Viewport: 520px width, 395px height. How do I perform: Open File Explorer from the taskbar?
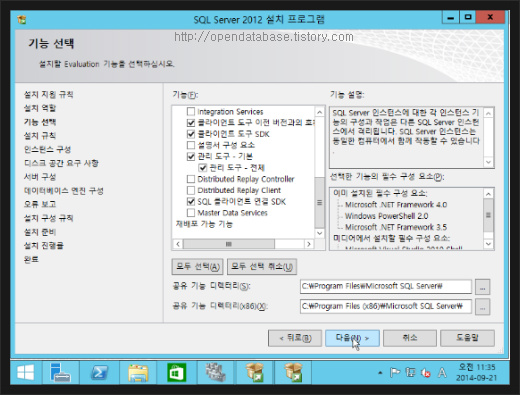coord(138,373)
